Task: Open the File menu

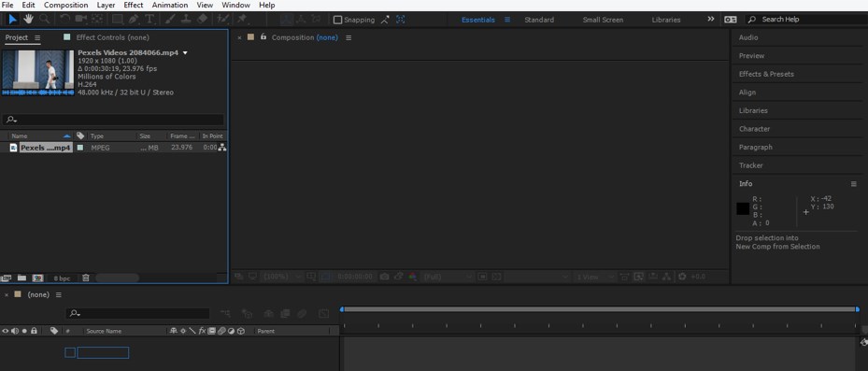Action: (x=7, y=5)
